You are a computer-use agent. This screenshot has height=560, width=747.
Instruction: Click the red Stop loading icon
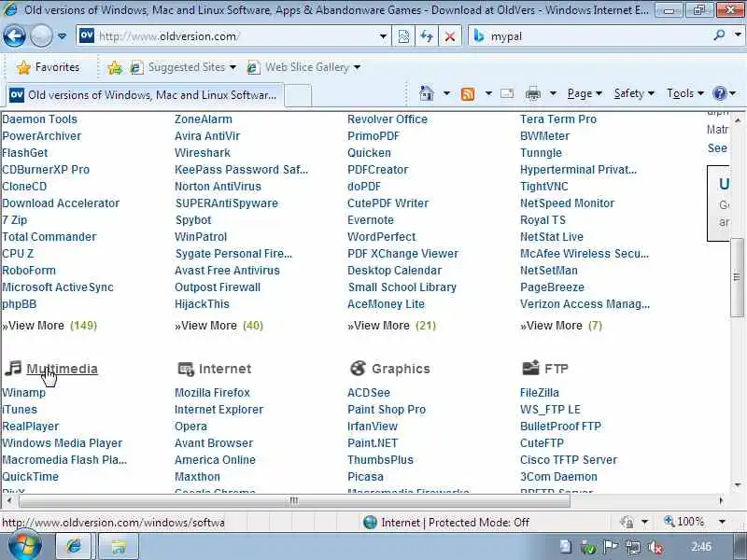point(449,36)
